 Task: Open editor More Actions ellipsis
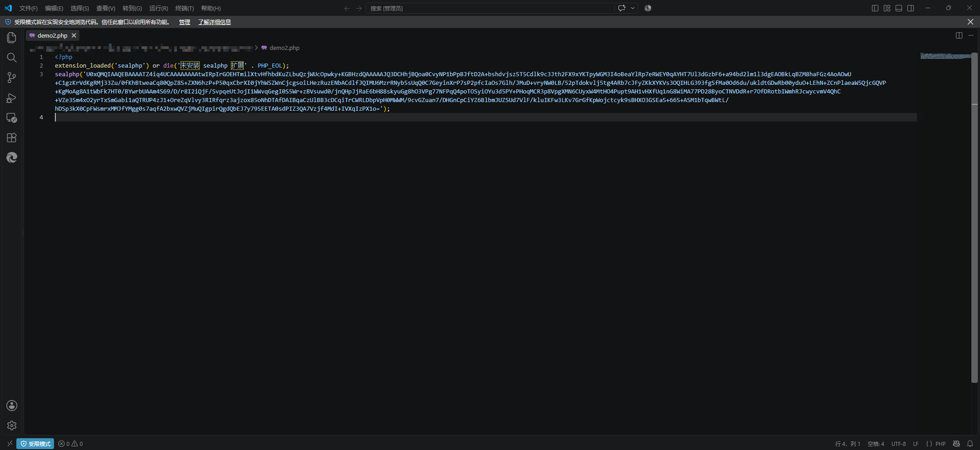point(971,35)
